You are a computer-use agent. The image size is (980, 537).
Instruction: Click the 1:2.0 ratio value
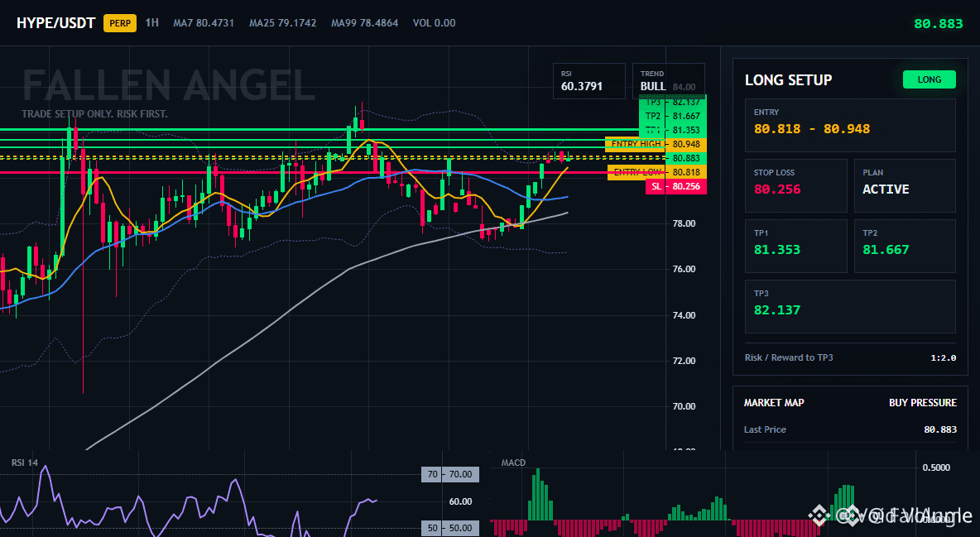(x=943, y=358)
